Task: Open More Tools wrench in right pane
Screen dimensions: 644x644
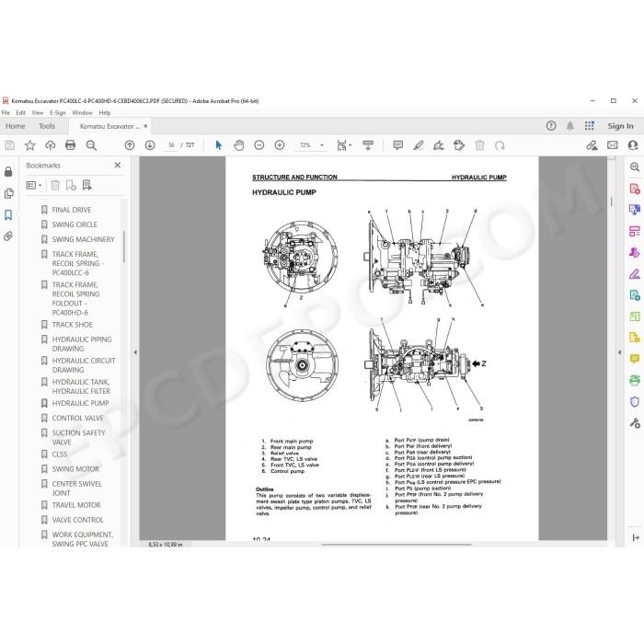Action: 635,423
